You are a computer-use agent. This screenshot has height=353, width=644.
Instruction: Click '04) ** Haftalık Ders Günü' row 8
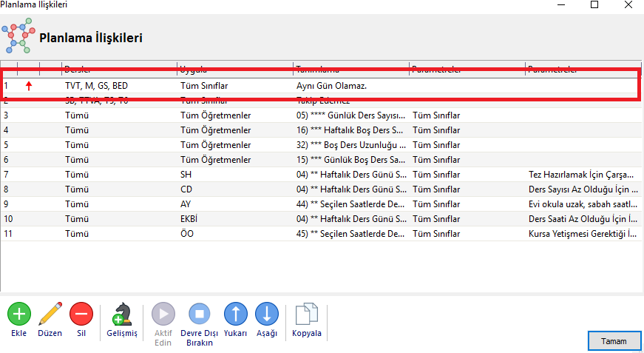(x=351, y=189)
